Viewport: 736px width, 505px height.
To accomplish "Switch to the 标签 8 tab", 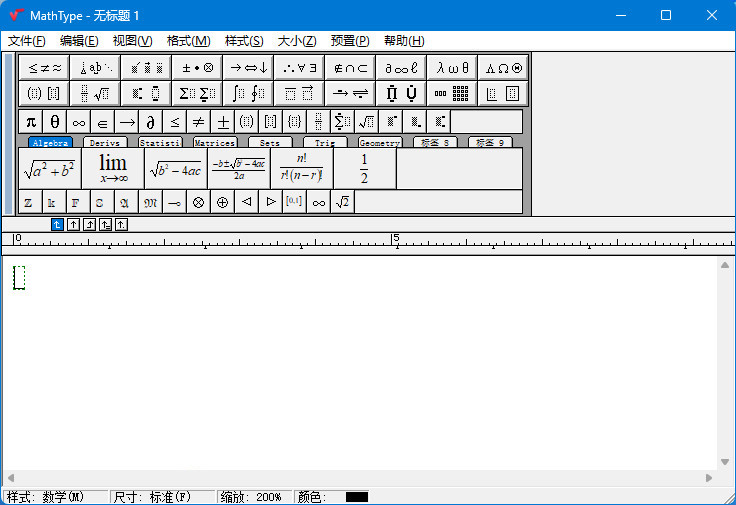I will [435, 142].
